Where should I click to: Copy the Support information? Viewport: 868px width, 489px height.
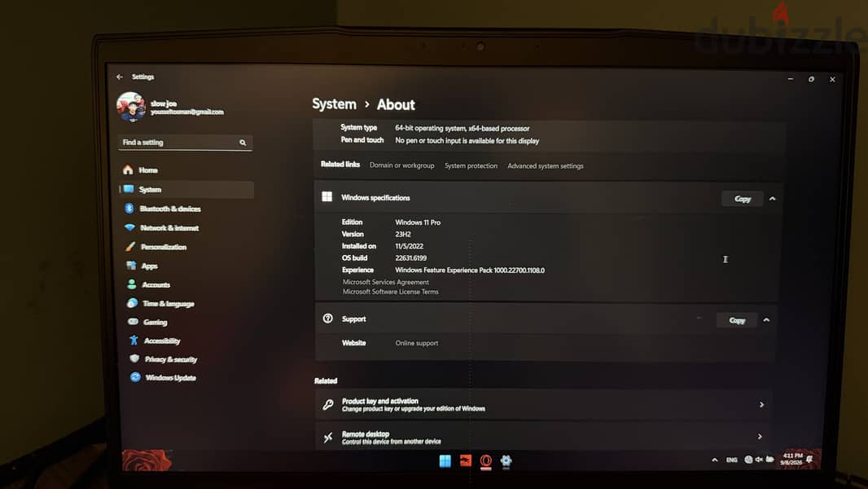(x=737, y=320)
